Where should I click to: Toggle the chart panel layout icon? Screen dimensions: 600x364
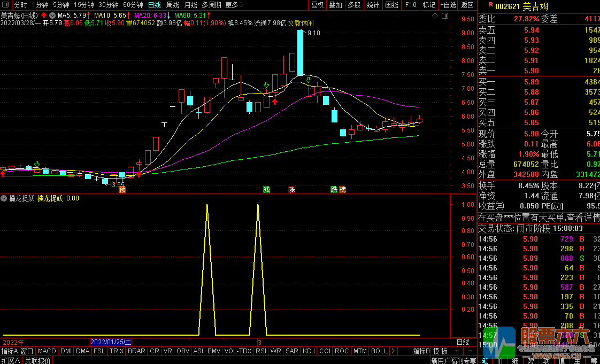tap(444, 16)
